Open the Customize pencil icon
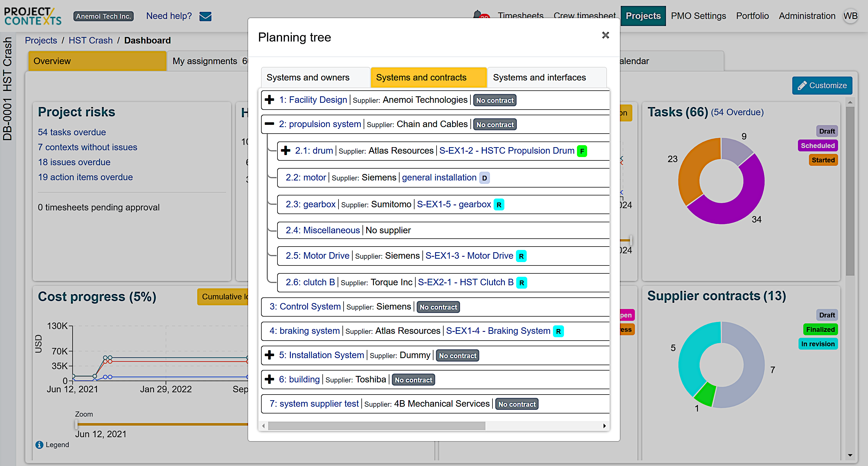 [x=803, y=85]
